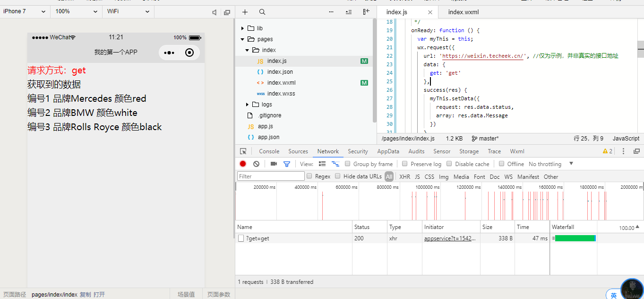Click the network Filter text field
The height and width of the screenshot is (299, 644).
(x=271, y=176)
